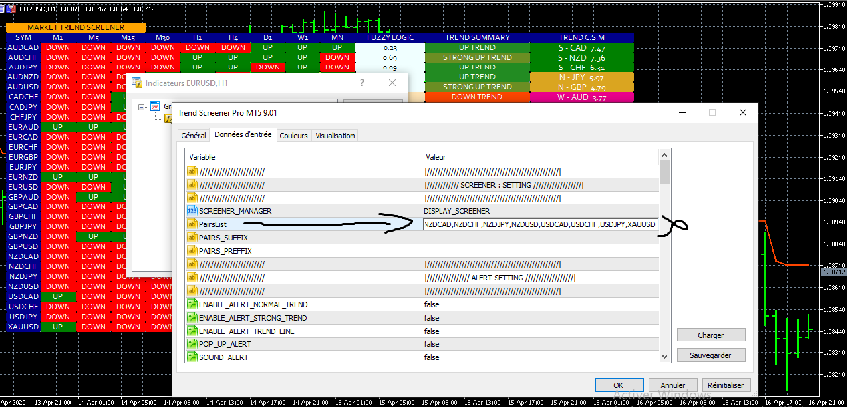Switch to the Général tab
This screenshot has width=868, height=408.
click(194, 136)
